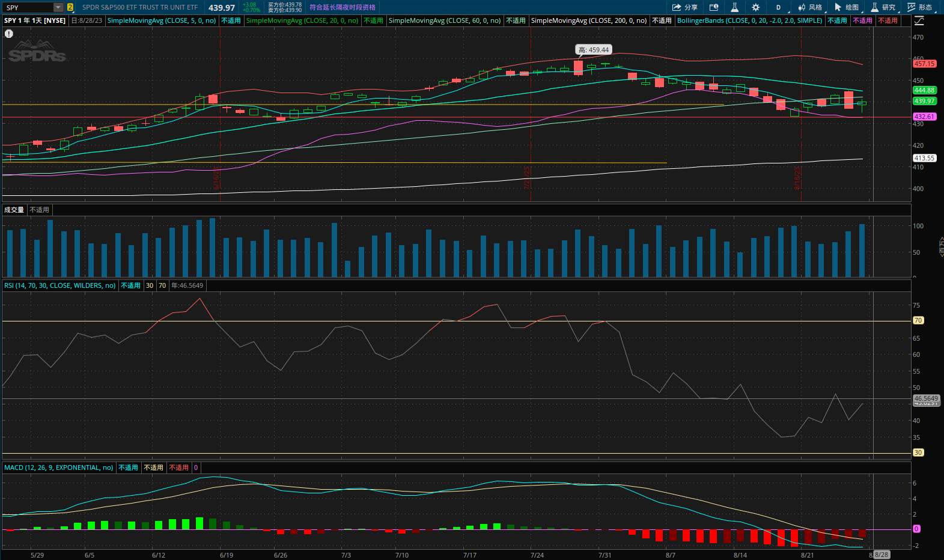
Task: Click the clock alert icon beside 分享
Action: 714,7
